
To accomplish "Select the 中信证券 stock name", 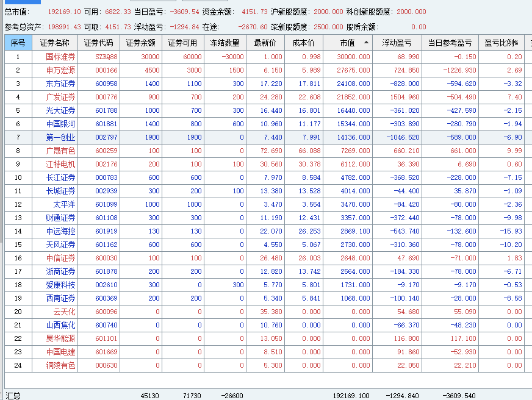I will 60,258.
